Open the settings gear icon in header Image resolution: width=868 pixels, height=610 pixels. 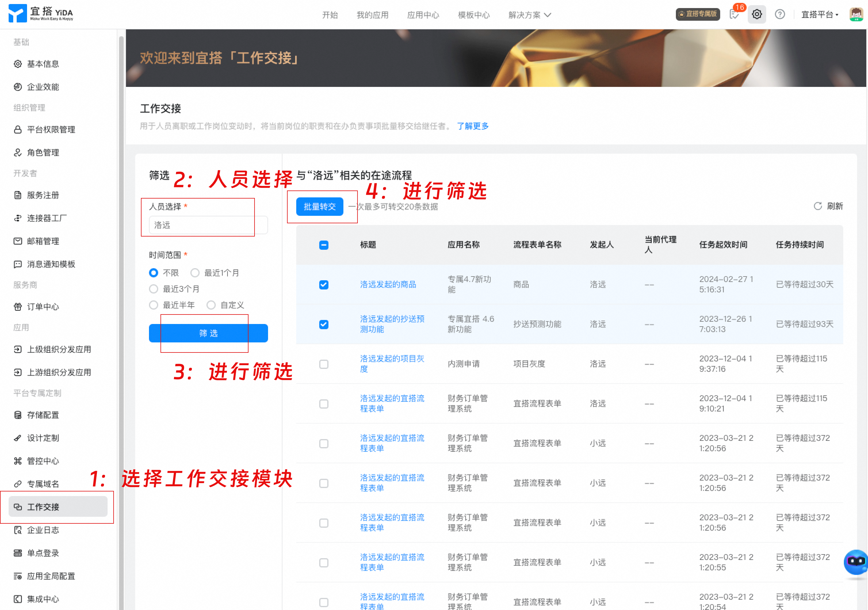coord(756,14)
